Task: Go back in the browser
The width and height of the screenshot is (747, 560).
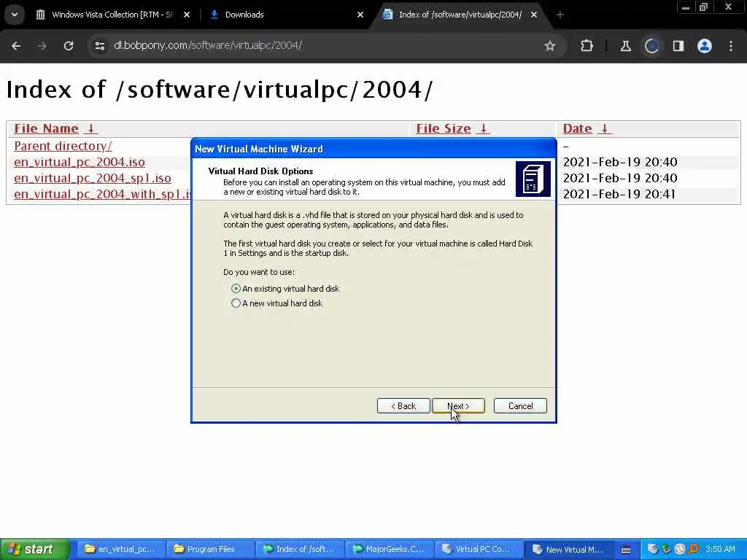Action: (16, 46)
